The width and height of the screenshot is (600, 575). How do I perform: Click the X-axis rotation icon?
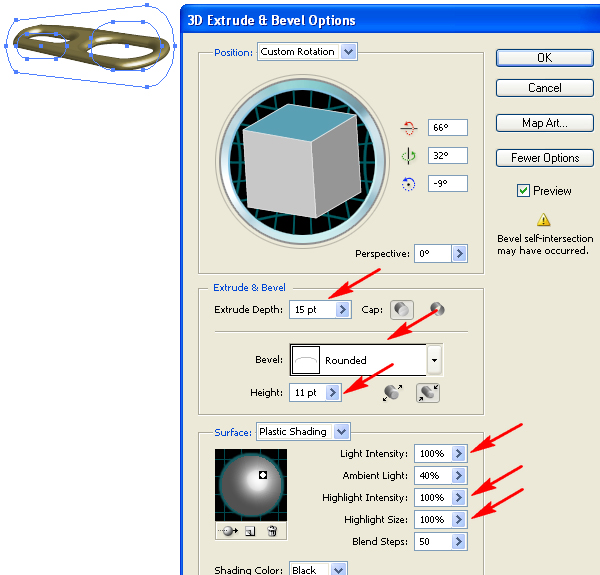[408, 128]
